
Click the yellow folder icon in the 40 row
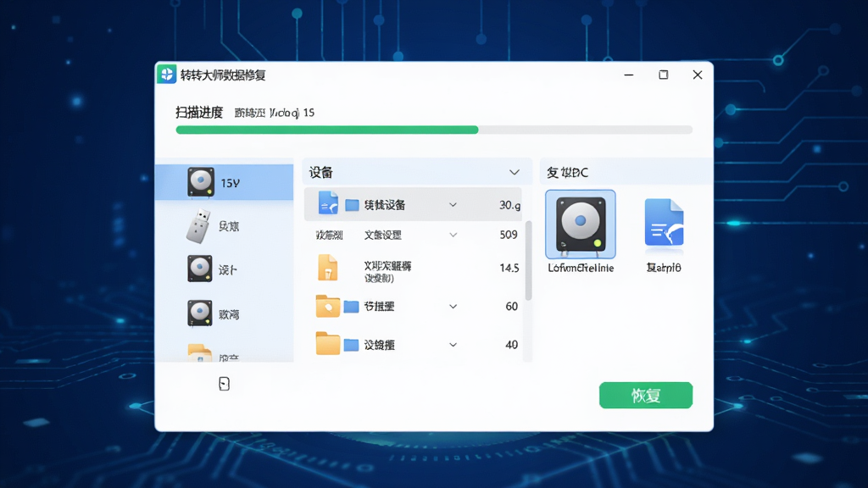coord(328,344)
